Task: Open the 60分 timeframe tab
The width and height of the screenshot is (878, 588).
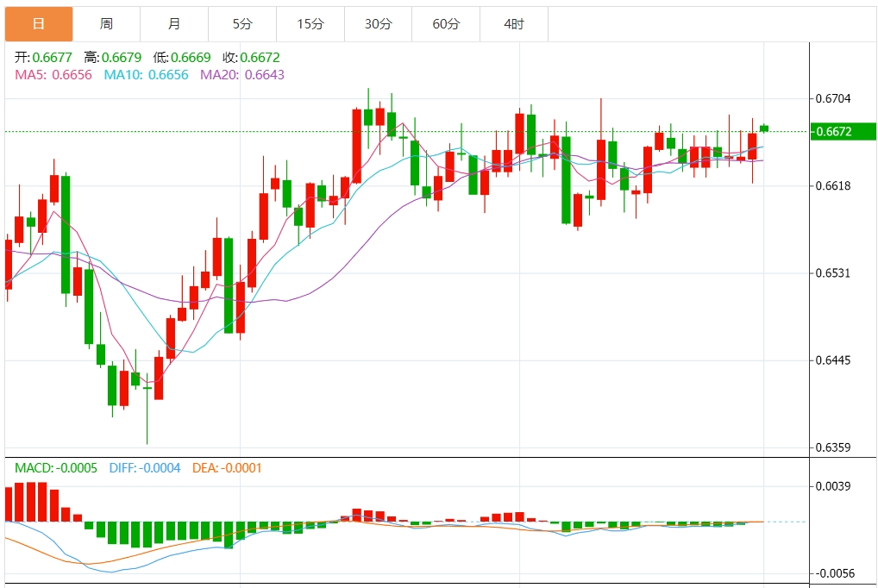Action: pyautogui.click(x=446, y=24)
